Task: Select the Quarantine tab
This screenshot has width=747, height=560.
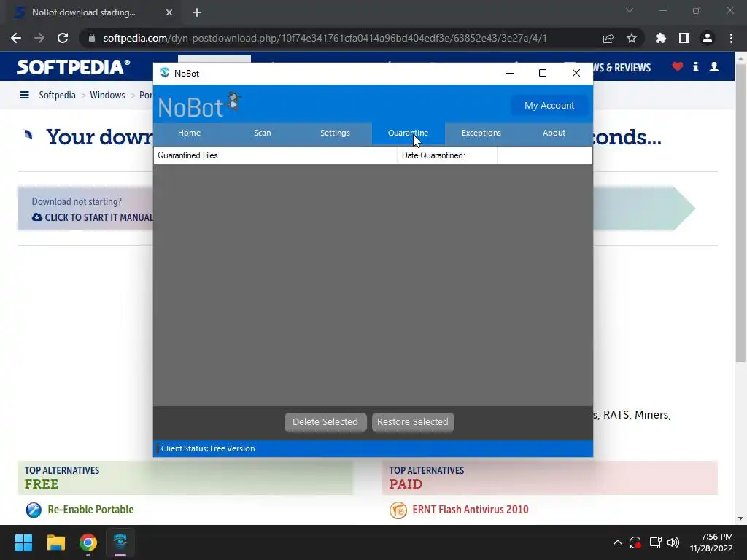Action: click(408, 133)
